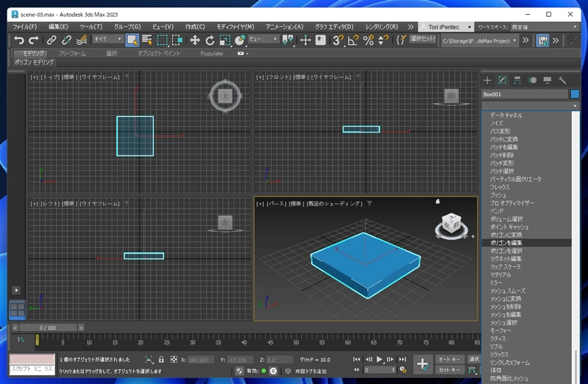Image resolution: width=588 pixels, height=384 pixels.
Task: Open the selection filter すべて dropdown
Action: tap(108, 39)
